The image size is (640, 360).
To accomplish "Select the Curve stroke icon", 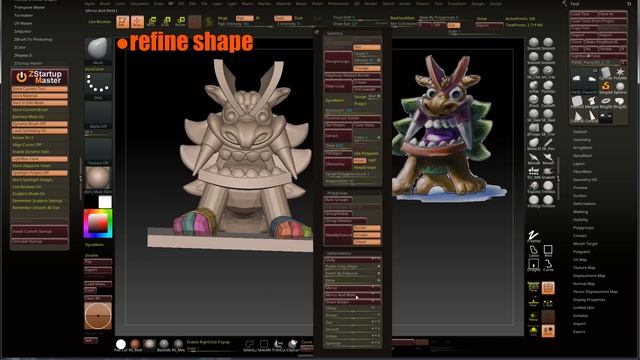I will pos(548,265).
